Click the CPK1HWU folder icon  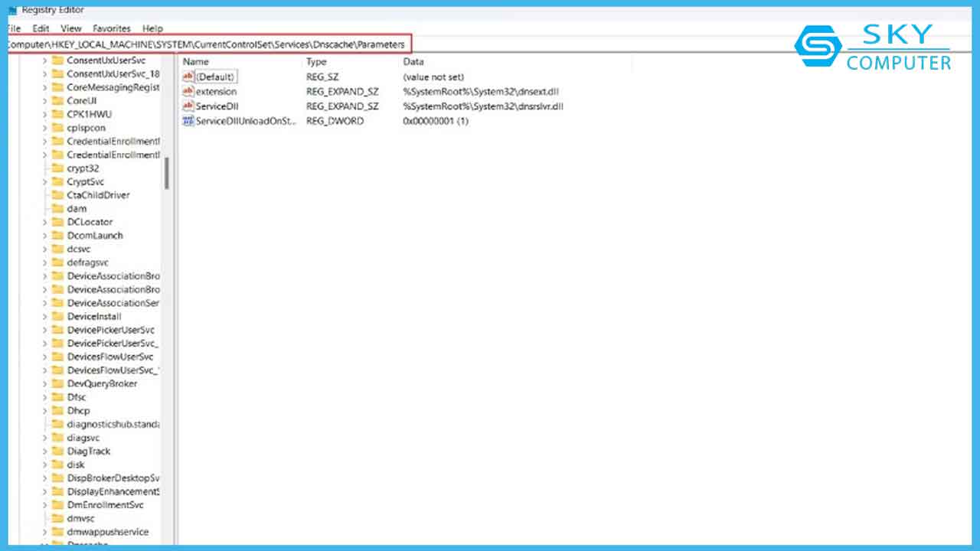(57, 114)
